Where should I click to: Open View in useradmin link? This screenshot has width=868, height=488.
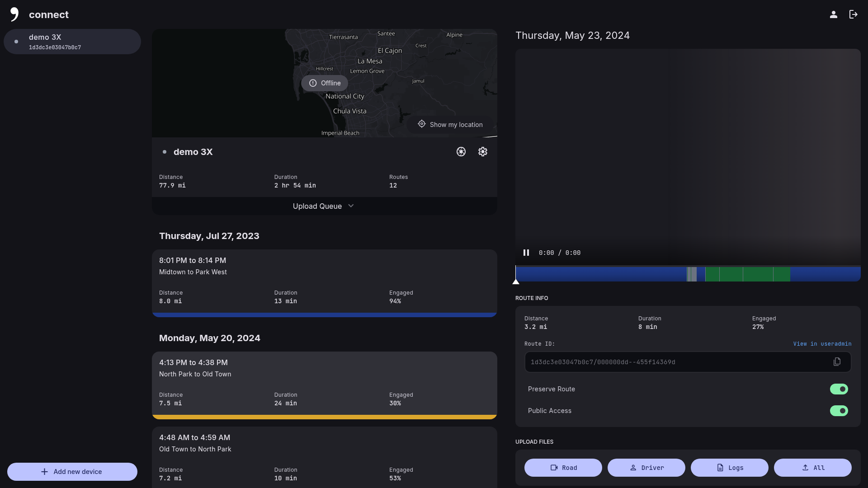pos(822,344)
